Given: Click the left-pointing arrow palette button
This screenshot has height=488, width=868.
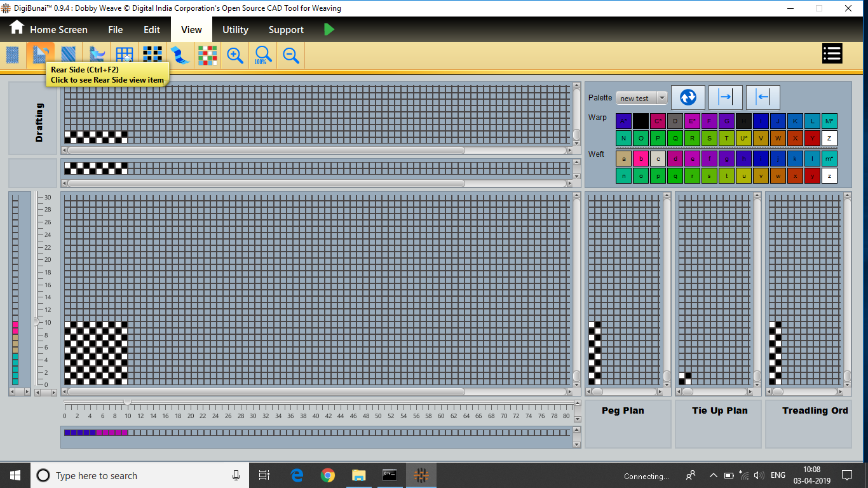Looking at the screenshot, I should coord(763,97).
